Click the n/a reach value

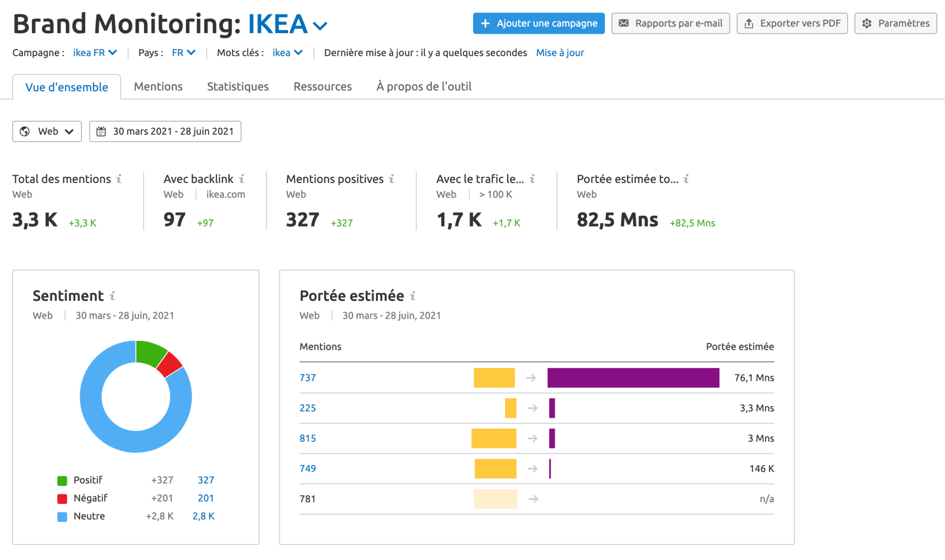[x=767, y=499]
